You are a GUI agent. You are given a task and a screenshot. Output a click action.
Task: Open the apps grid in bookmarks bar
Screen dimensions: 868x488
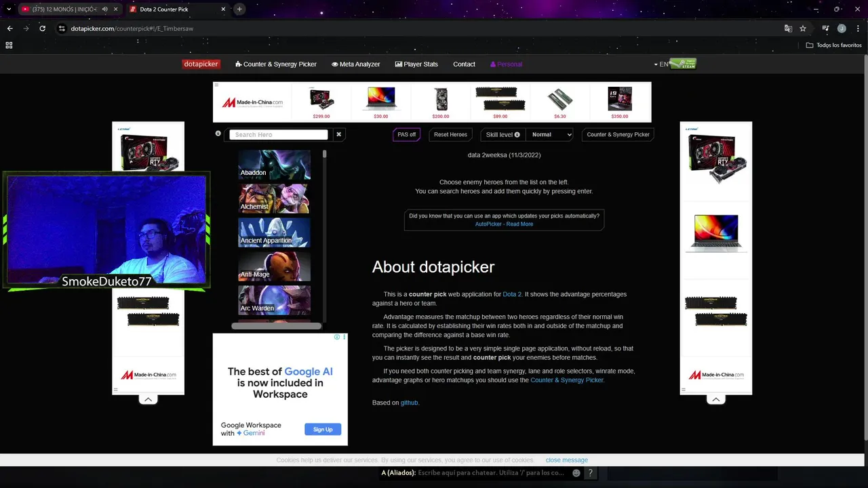click(x=9, y=45)
